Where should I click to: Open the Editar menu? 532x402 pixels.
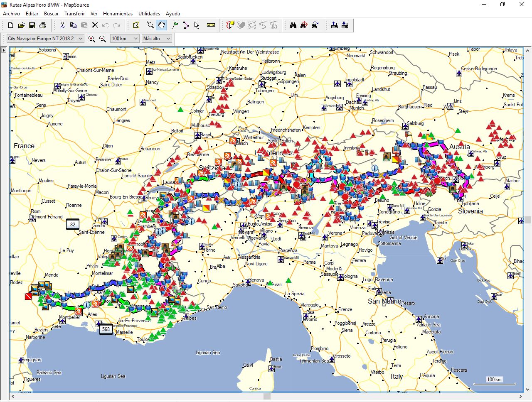[x=32, y=14]
